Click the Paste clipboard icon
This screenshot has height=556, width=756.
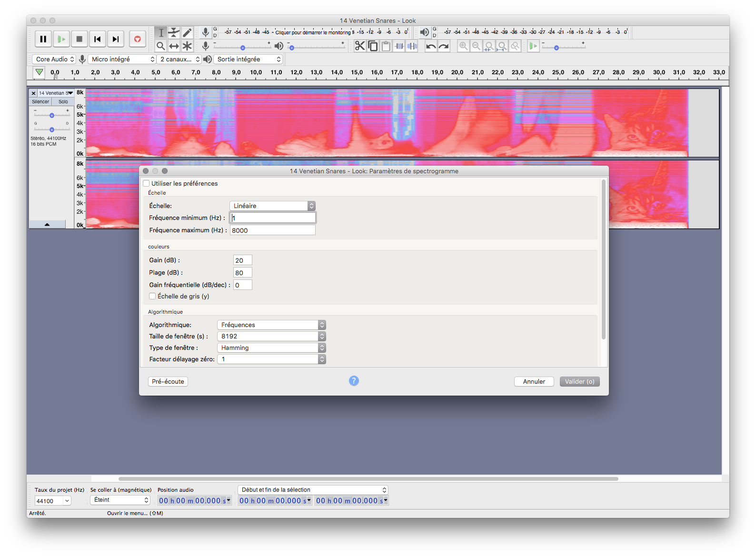pyautogui.click(x=386, y=46)
